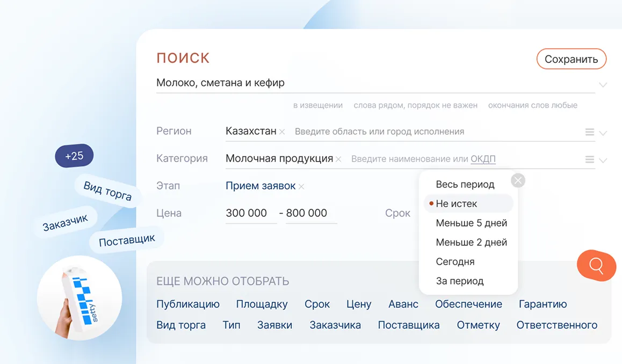
Task: Close the Срок dropdown with X icon
Action: click(518, 180)
